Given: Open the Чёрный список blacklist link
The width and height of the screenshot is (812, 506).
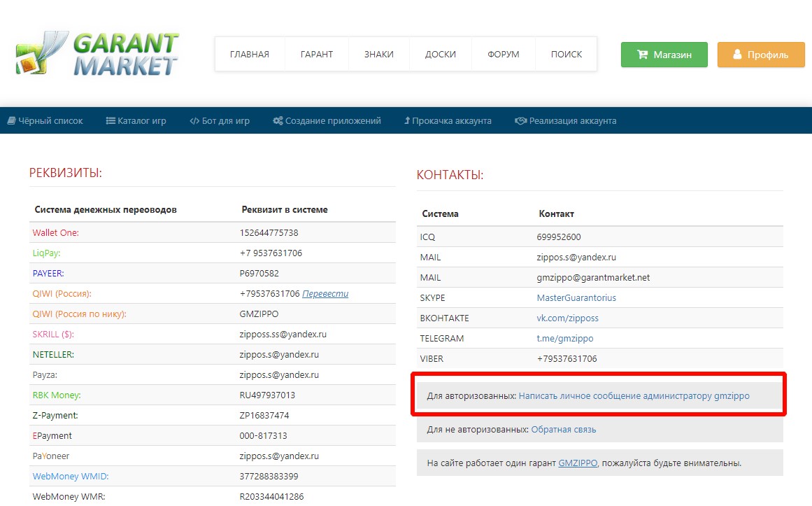Looking at the screenshot, I should pyautogui.click(x=45, y=121).
